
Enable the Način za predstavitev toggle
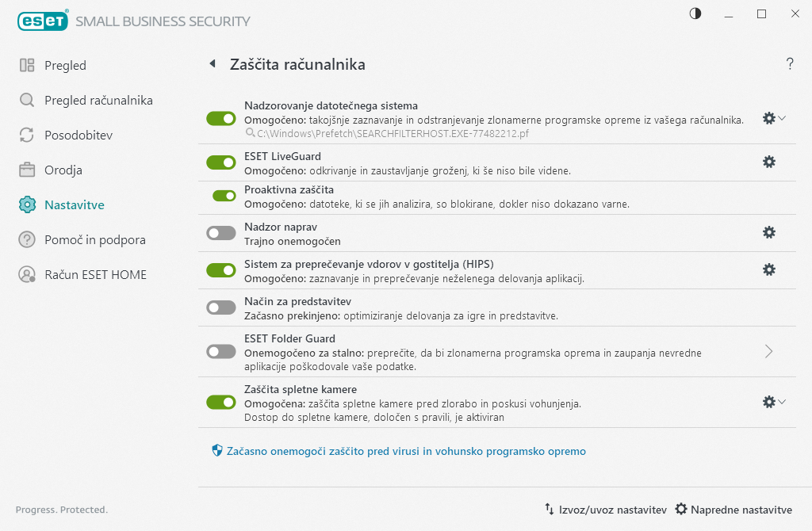coord(221,307)
